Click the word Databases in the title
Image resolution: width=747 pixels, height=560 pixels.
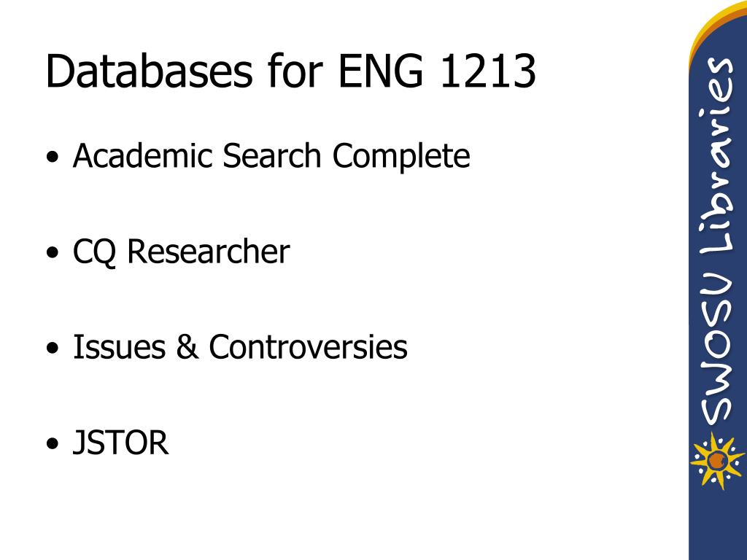[x=149, y=71]
